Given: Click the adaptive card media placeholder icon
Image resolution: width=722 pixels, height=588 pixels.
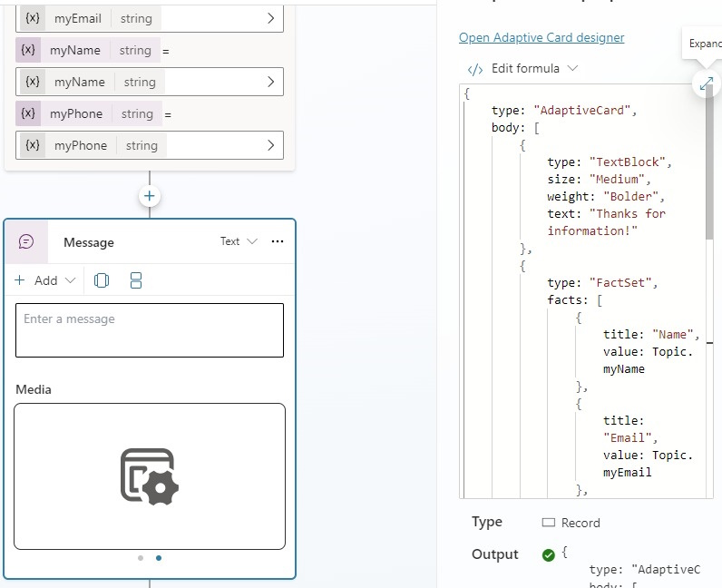Looking at the screenshot, I should click(x=150, y=475).
